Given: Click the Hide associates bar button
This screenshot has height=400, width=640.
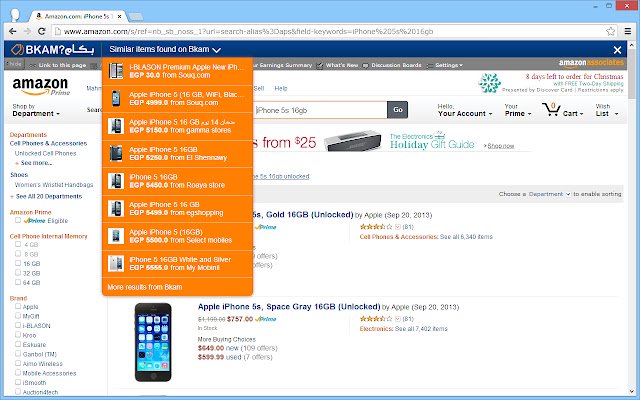Looking at the screenshot, I should pyautogui.click(x=15, y=64).
